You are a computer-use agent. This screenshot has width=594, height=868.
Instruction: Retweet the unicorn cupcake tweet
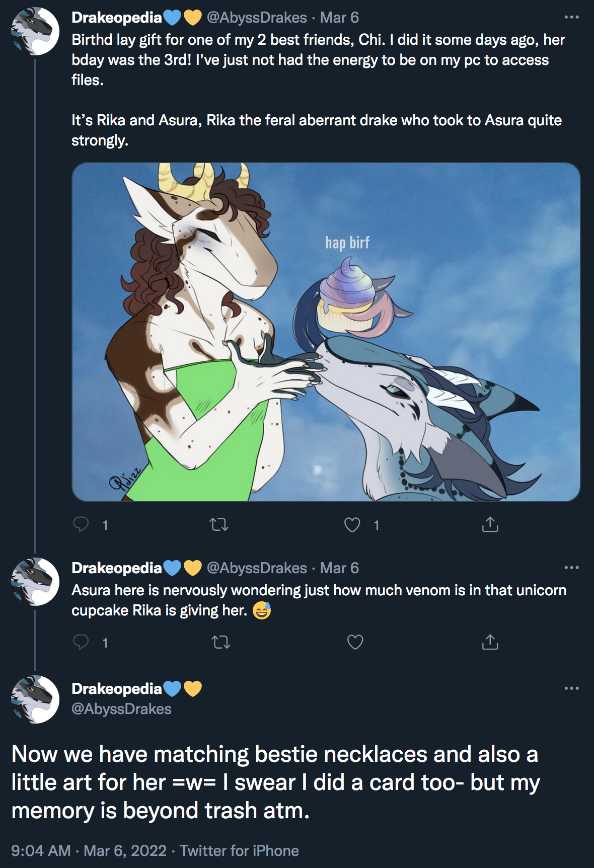[221, 642]
